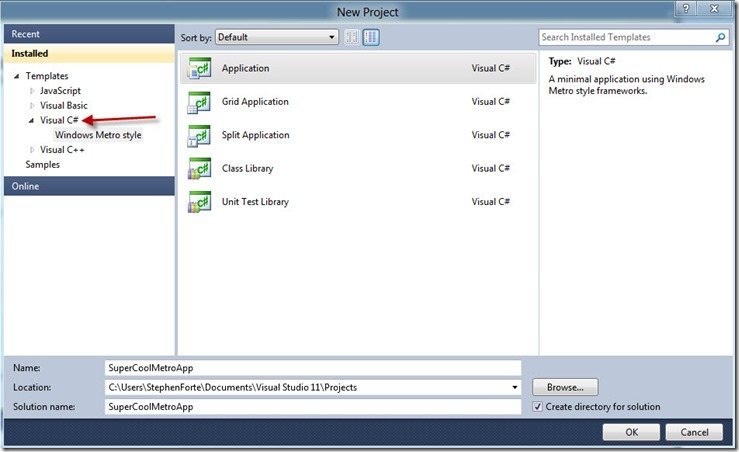Click the help question mark button
This screenshot has width=739, height=452.
click(x=686, y=9)
